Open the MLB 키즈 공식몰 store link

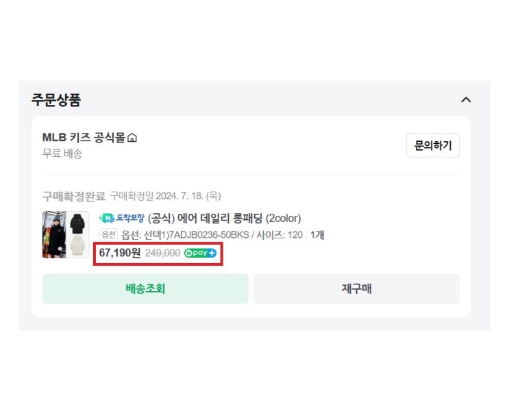click(x=84, y=138)
